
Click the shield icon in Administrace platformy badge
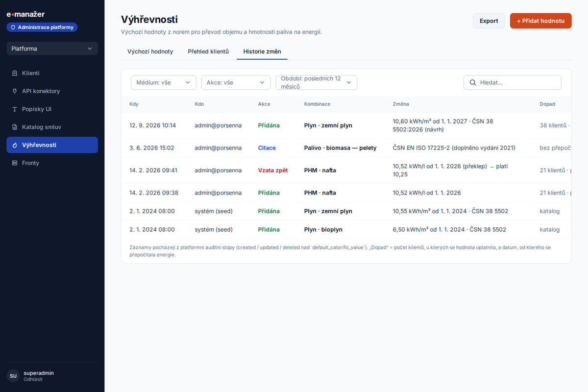tap(13, 27)
